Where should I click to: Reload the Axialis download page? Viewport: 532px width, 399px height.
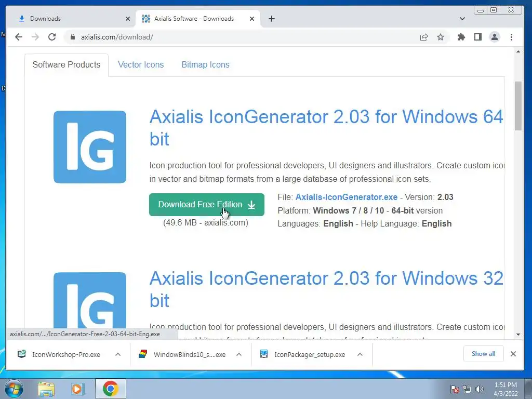pos(52,37)
